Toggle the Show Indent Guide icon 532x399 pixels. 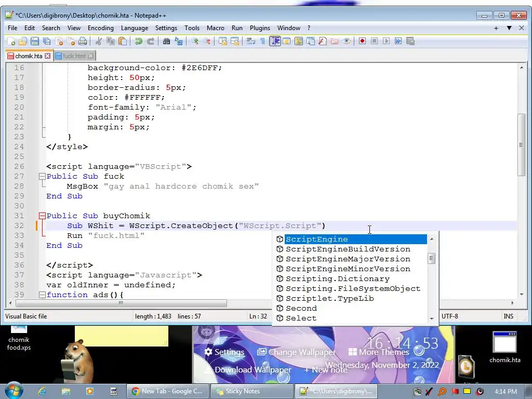coord(275,42)
